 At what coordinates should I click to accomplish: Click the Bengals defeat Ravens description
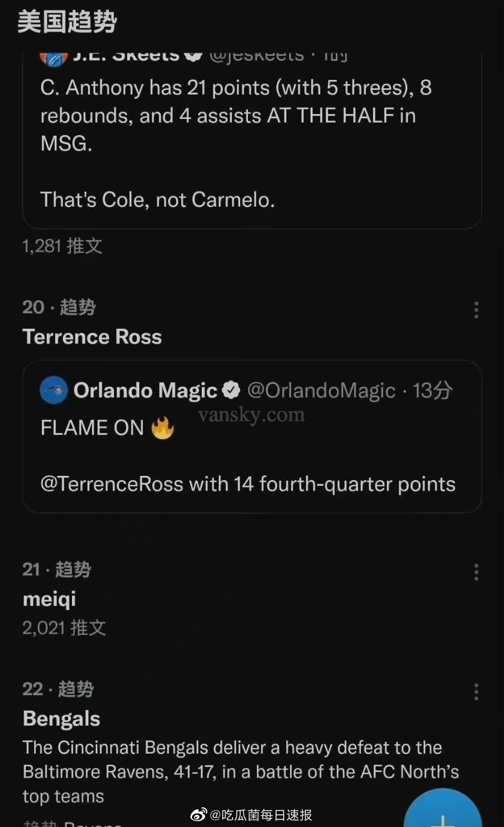coord(241,771)
